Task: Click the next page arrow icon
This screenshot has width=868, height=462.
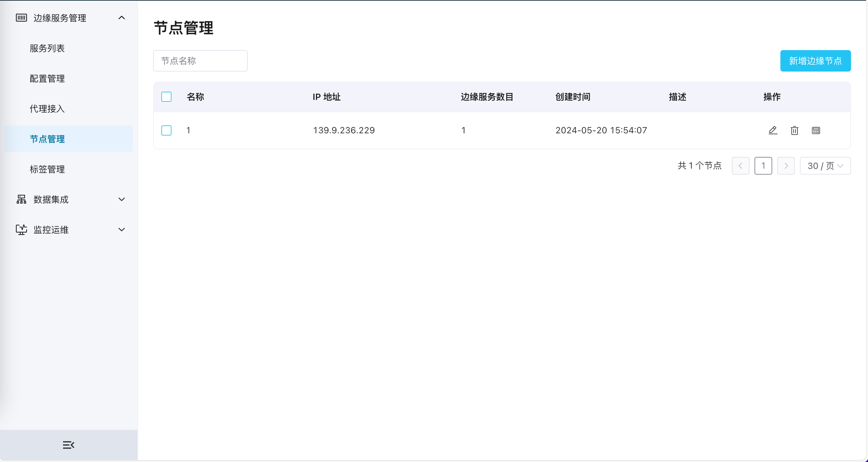Action: pos(786,165)
